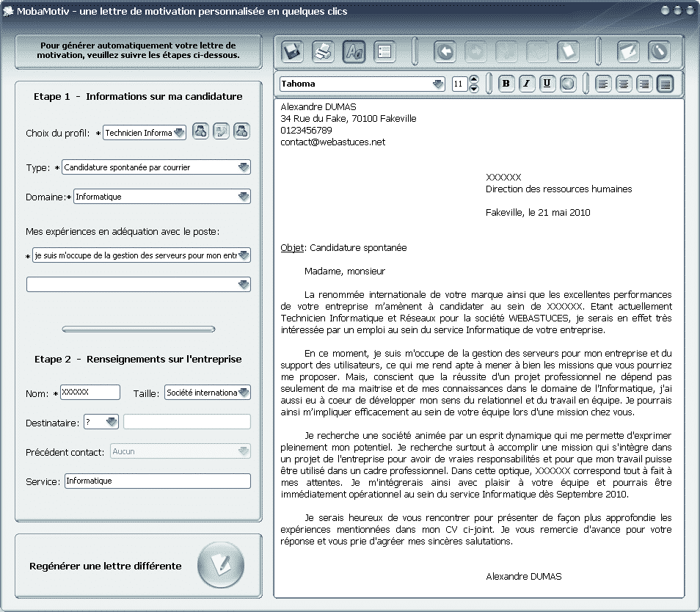Open the empty second experience dropdown
The height and width of the screenshot is (612, 700).
(x=139, y=285)
